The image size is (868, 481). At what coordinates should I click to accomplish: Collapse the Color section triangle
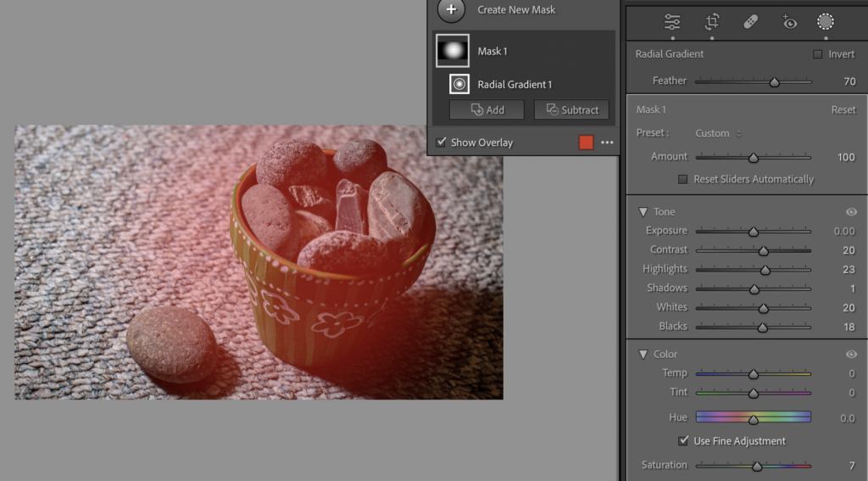[x=643, y=354]
